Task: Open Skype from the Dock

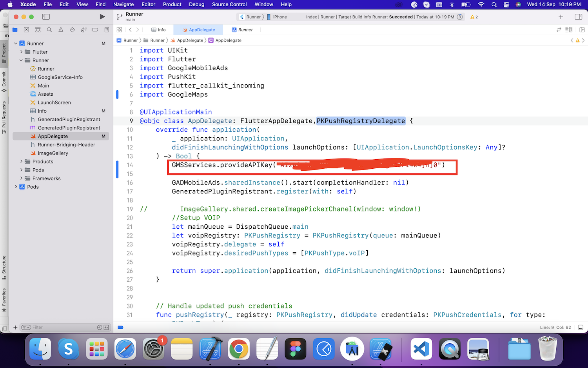Action: click(x=69, y=348)
